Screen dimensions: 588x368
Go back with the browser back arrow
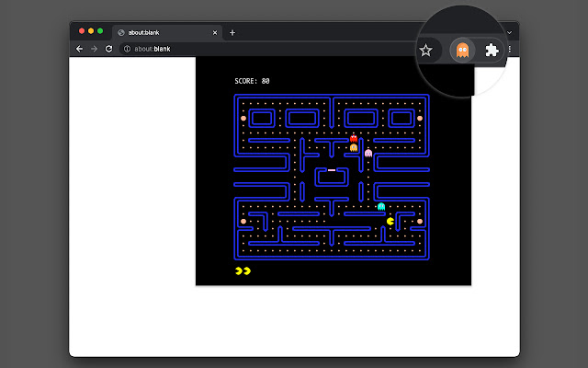(79, 49)
